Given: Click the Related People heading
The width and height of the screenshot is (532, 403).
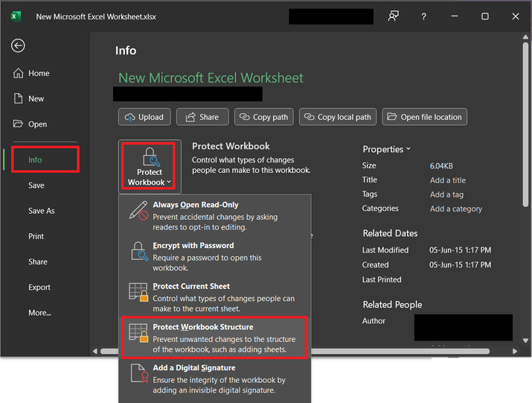Looking at the screenshot, I should 392,305.
